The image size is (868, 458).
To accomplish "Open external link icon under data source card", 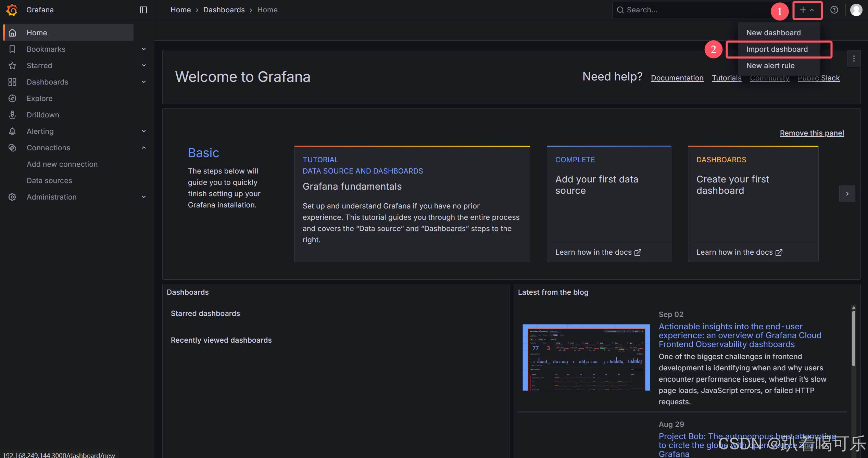I will [x=638, y=253].
